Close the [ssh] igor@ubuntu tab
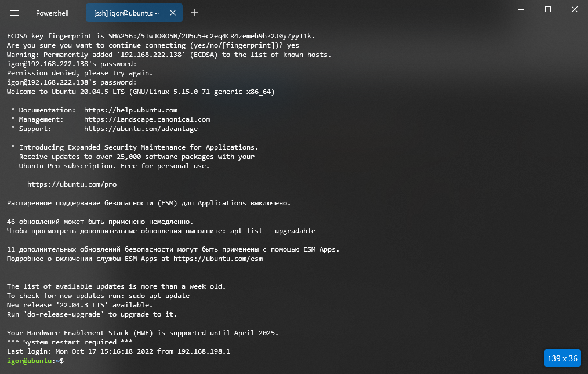The image size is (588, 374). [x=172, y=12]
